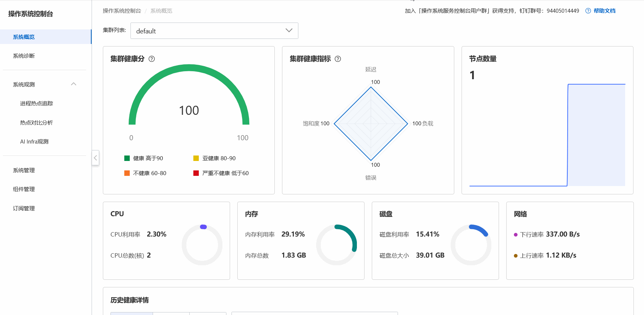Screen dimensions: 644x315
Task: Click the 磁盘利用率 value 15.41%
Action: [x=427, y=234]
